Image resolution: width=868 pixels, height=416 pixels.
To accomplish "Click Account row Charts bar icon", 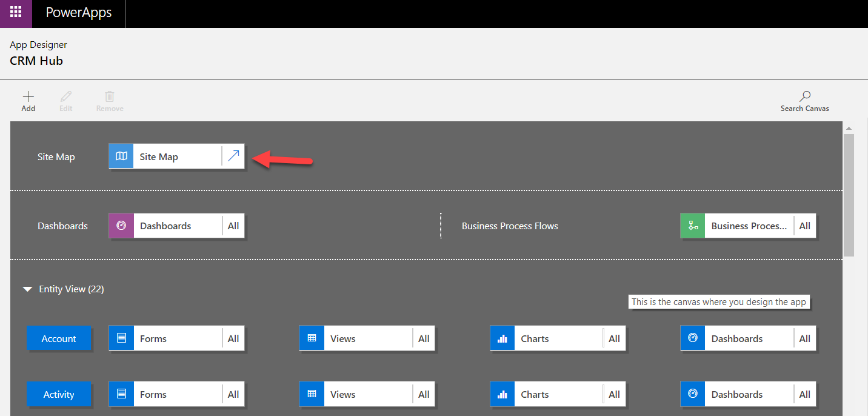I will coord(502,338).
